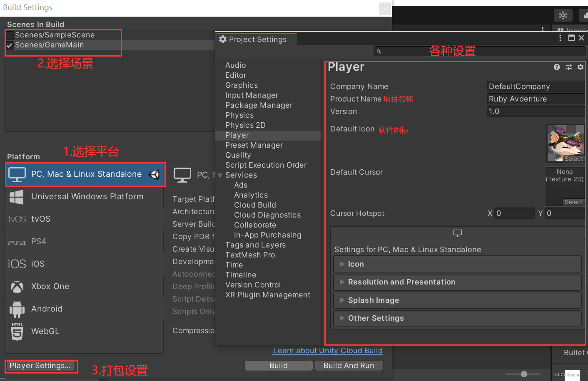
Task: Click lighting settings icon in Unity toolbar
Action: pos(563,15)
